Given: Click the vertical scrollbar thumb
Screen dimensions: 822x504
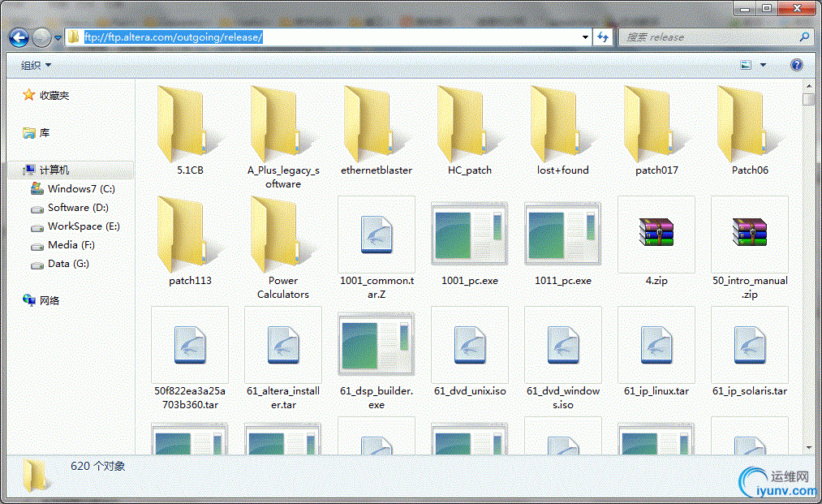Looking at the screenshot, I should tap(808, 99).
